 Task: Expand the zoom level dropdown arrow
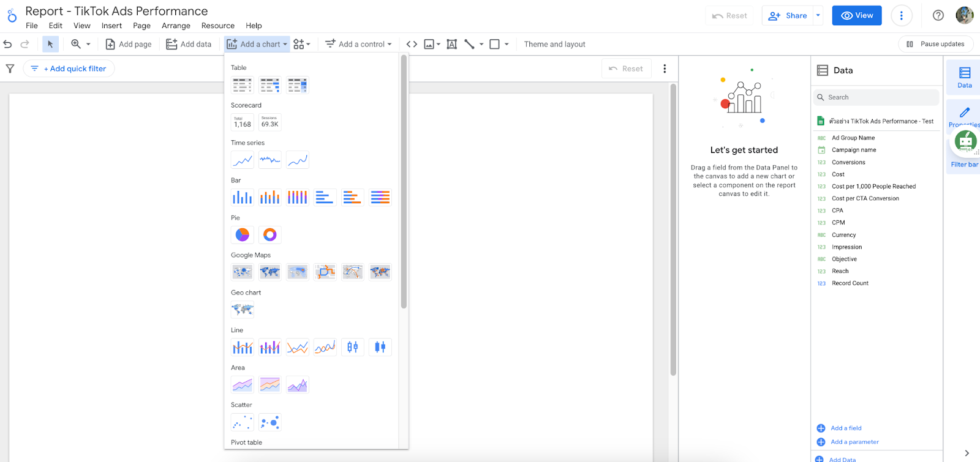pos(88,44)
